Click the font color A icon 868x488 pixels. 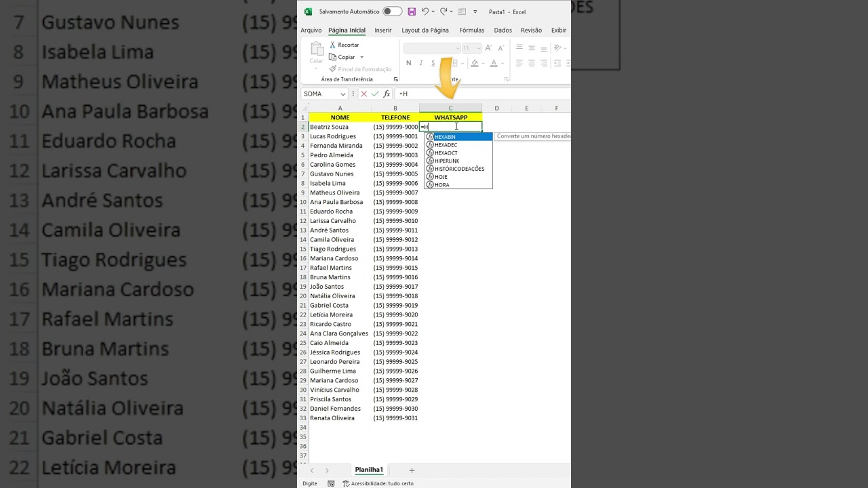[x=494, y=63]
